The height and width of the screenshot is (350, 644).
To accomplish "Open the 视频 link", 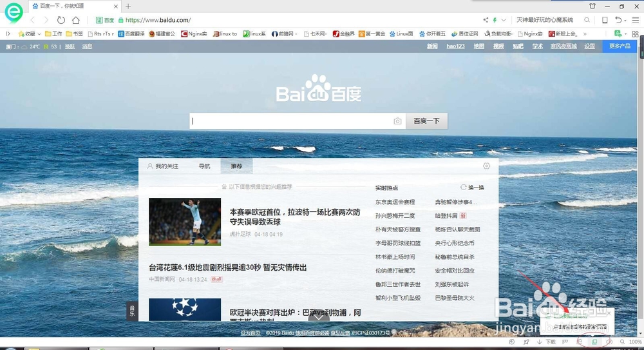I will pyautogui.click(x=498, y=46).
